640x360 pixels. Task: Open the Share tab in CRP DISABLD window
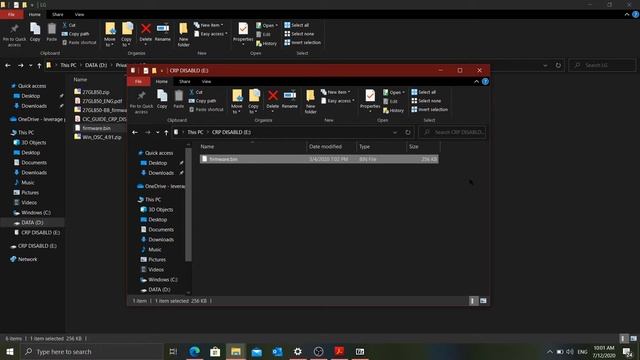tap(184, 82)
